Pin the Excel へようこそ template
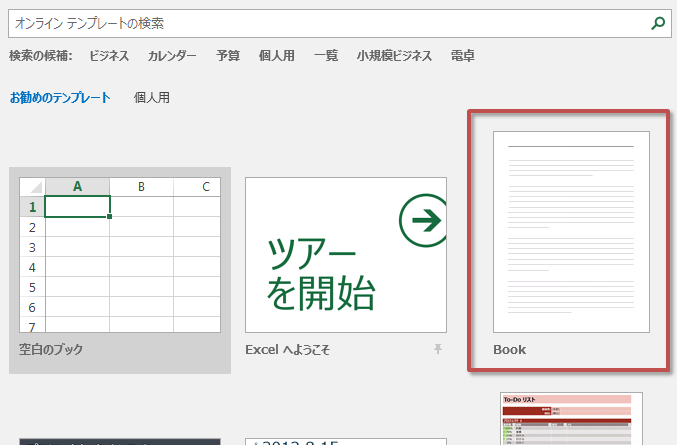This screenshot has width=677, height=445. pos(438,349)
